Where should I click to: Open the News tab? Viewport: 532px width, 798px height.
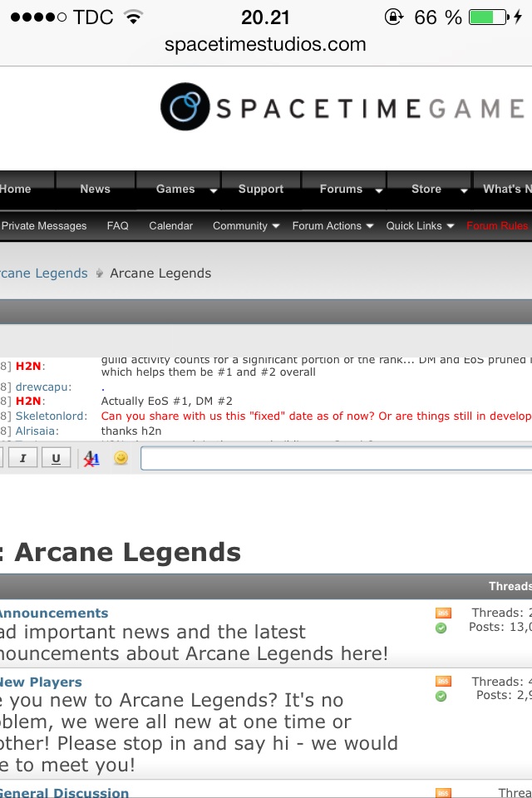pos(96,189)
